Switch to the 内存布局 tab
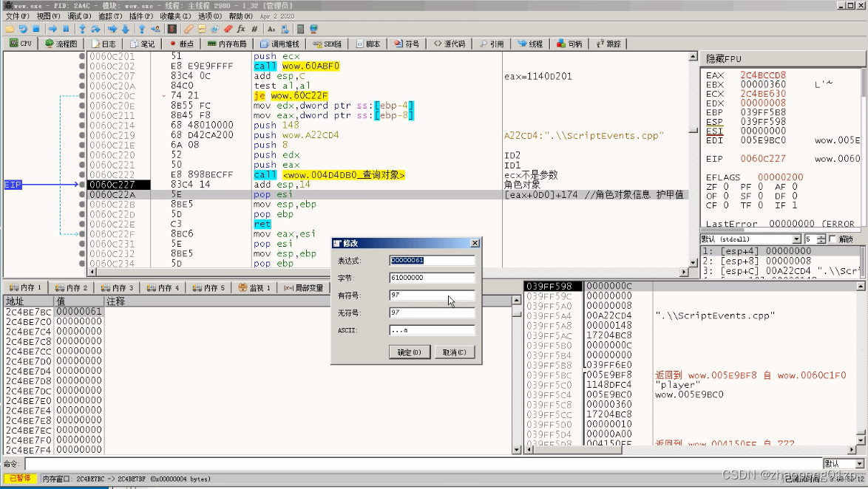Image resolution: width=868 pixels, height=489 pixels. (227, 44)
